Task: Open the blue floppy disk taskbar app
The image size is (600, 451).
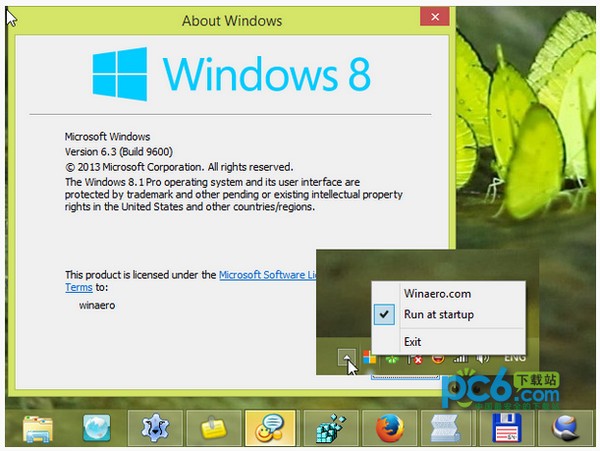Action: 506,428
